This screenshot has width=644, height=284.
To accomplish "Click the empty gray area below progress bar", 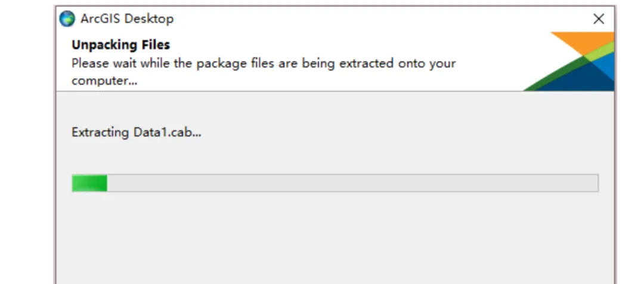I will [334, 239].
